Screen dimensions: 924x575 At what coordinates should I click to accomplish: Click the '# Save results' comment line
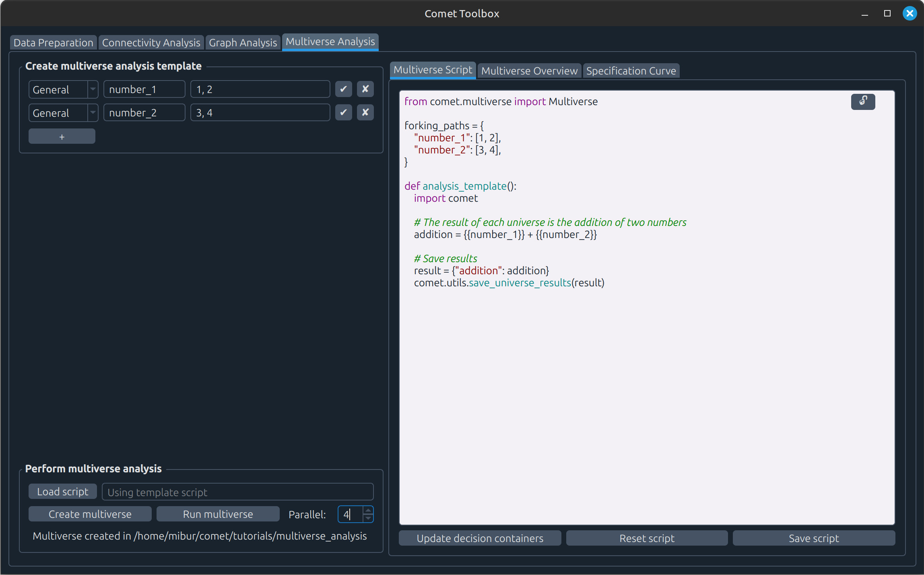click(445, 259)
